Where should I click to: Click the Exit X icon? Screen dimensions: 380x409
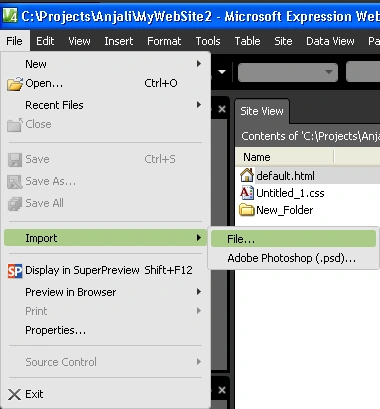[x=14, y=395]
